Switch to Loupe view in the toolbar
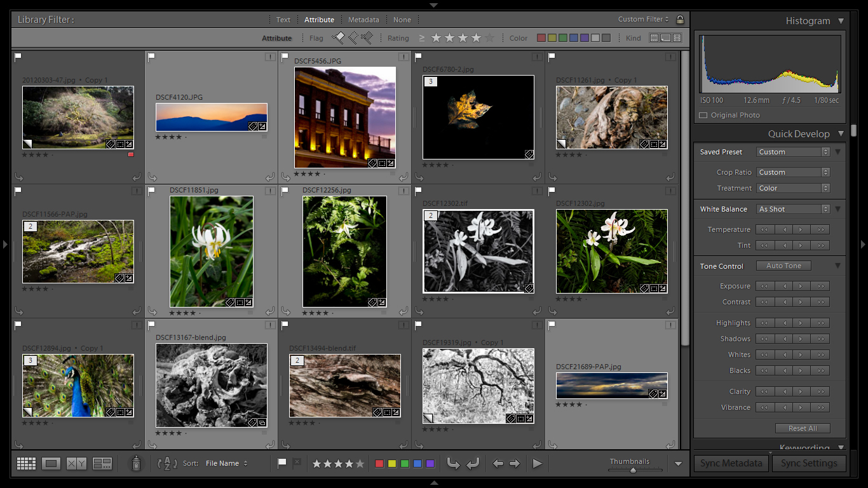Image resolution: width=868 pixels, height=488 pixels. [51, 464]
